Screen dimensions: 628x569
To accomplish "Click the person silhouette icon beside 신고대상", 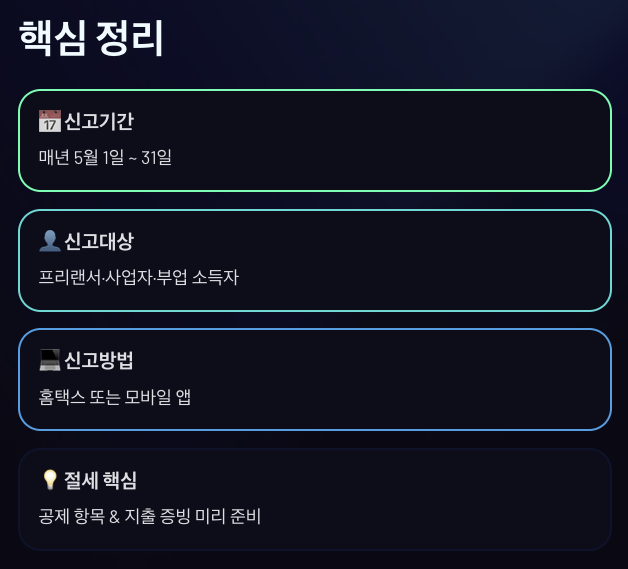I will pos(50,241).
